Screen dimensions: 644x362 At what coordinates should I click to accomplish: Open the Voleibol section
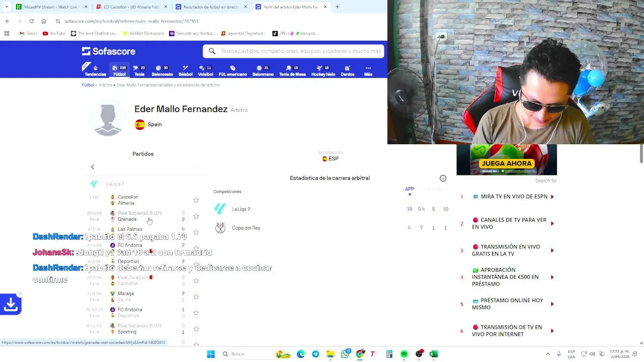point(205,70)
